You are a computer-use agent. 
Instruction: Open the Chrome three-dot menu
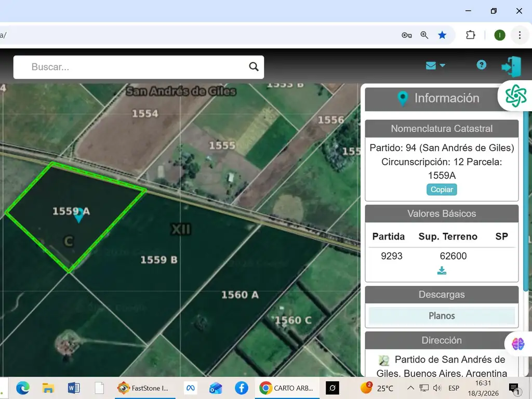click(x=519, y=35)
